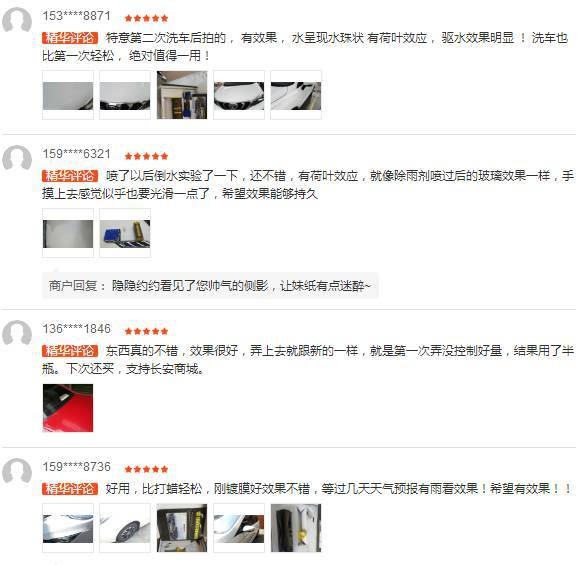Click the 精华评论 badge in the first review
The height and width of the screenshot is (565, 584).
point(70,38)
